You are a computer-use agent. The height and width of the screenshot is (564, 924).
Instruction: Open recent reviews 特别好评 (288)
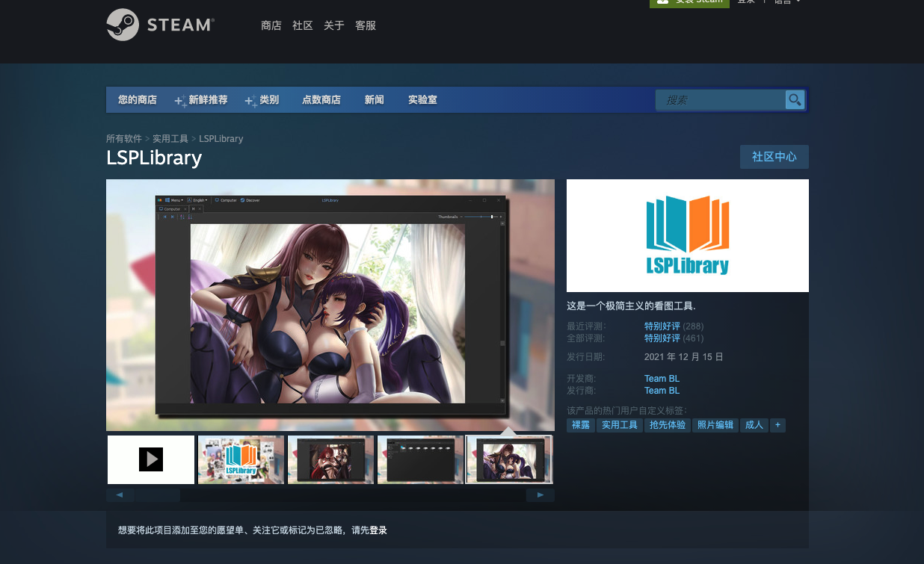click(x=674, y=326)
